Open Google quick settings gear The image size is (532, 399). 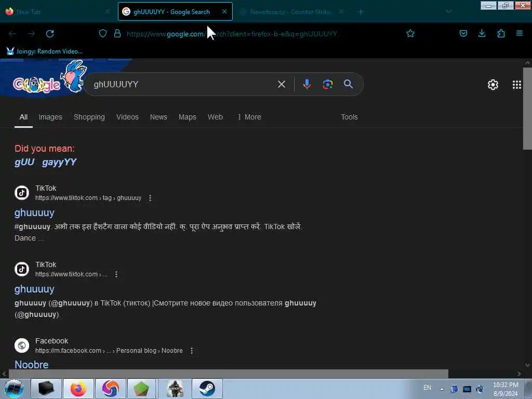[x=493, y=85]
